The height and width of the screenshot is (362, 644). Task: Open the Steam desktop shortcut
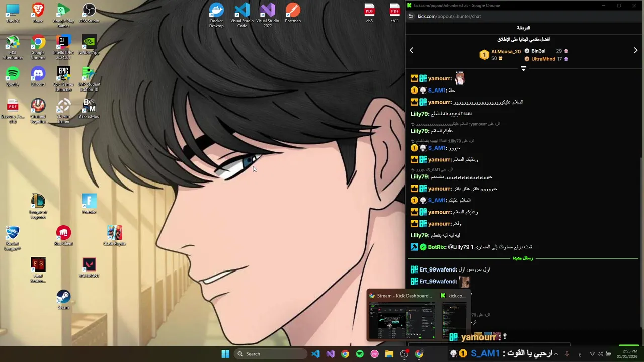pyautogui.click(x=63, y=300)
